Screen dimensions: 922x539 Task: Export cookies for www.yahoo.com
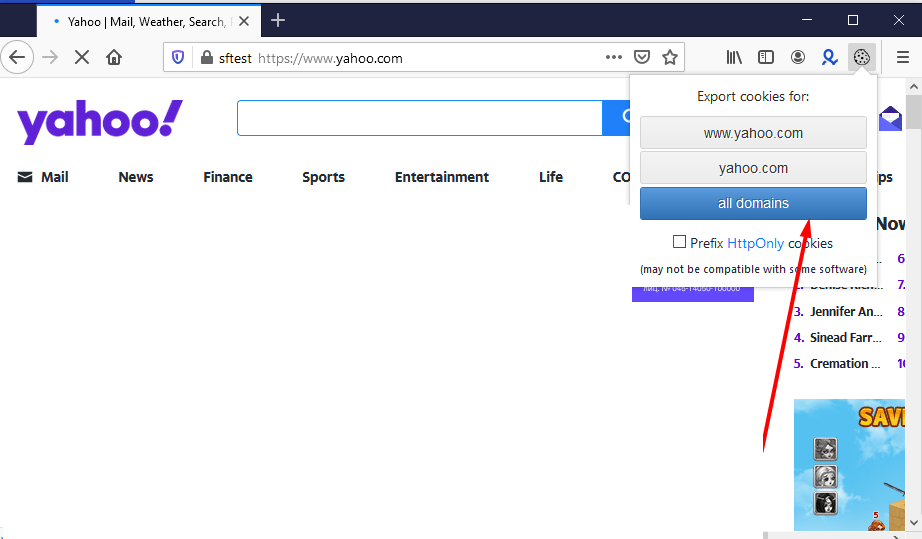point(753,133)
